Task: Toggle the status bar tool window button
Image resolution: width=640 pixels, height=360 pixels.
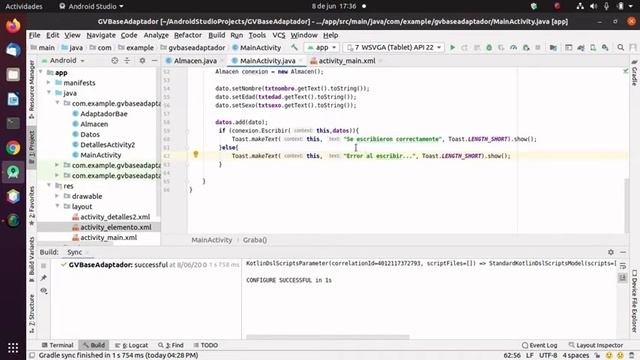Action: 32,356
